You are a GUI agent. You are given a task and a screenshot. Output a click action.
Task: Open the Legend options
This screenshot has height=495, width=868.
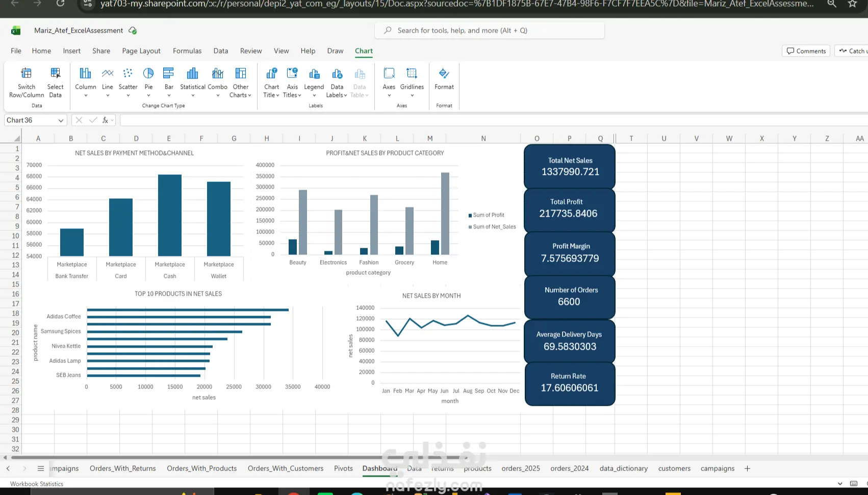coord(314,83)
